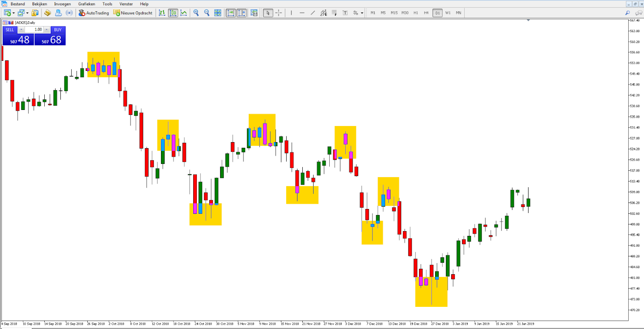The width and height of the screenshot is (644, 329).
Task: Select the D1 daily timeframe
Action: coord(438,13)
